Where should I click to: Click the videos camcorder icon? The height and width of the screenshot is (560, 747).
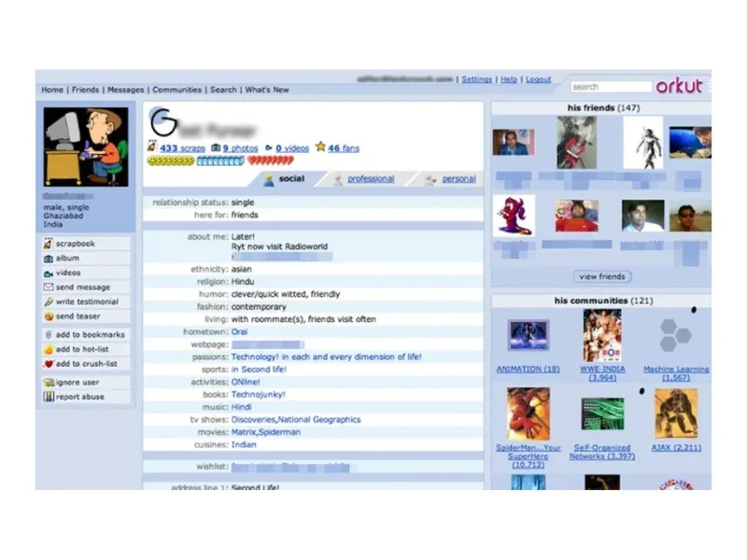[49, 273]
